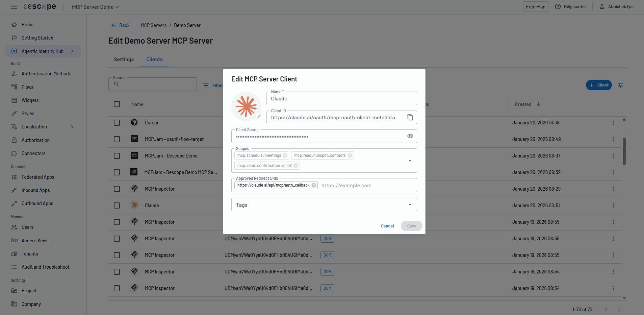The height and width of the screenshot is (315, 644).
Task: Open Authentication Methods from the sidebar
Action: tap(46, 73)
